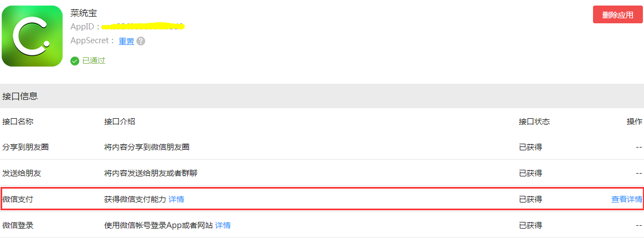Viewport: 644px width, 238px height.
Task: Click the 已通过 status text
Action: 94,61
